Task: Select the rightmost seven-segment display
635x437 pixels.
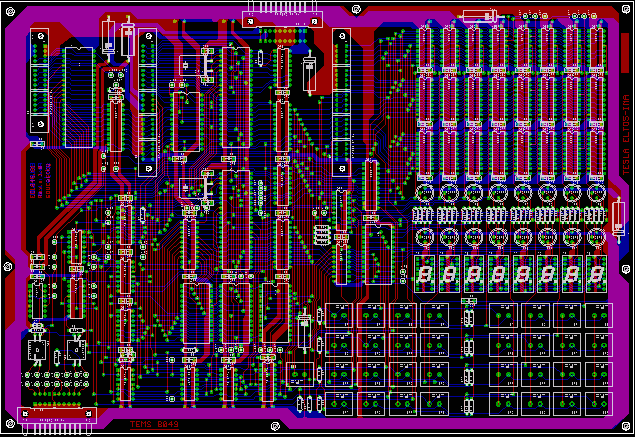Action: (x=597, y=272)
